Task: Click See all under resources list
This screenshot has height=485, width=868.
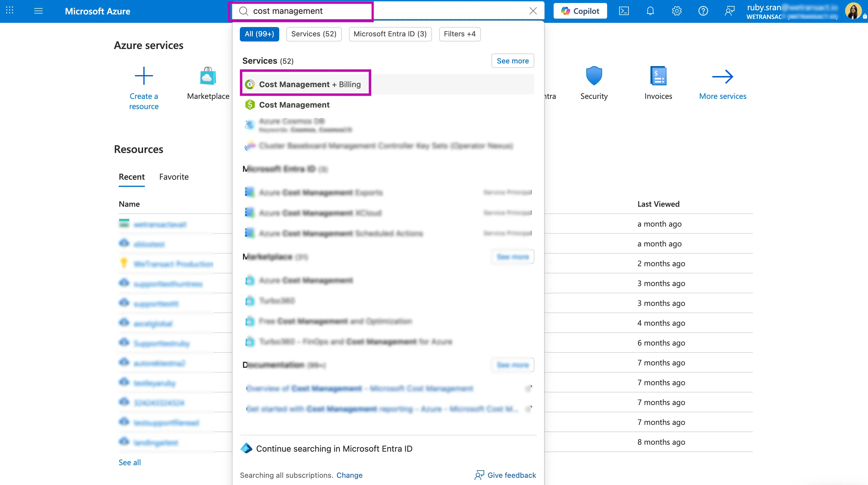Action: [130, 462]
